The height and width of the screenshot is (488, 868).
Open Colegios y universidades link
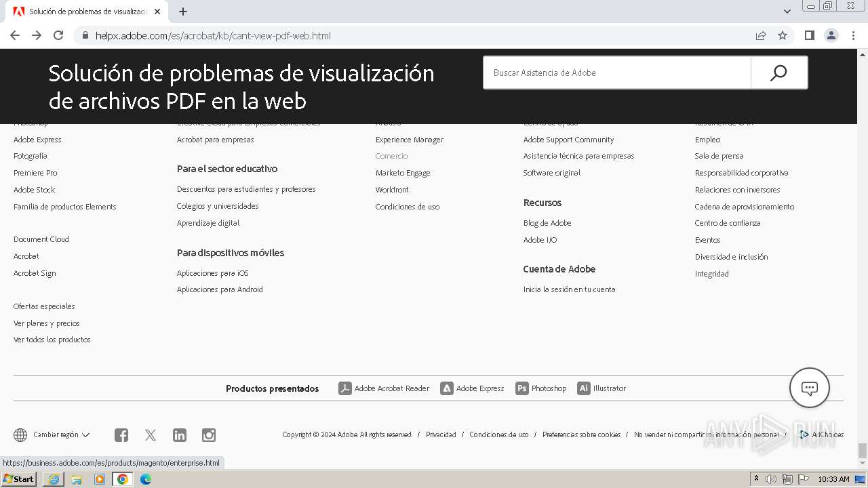click(218, 206)
